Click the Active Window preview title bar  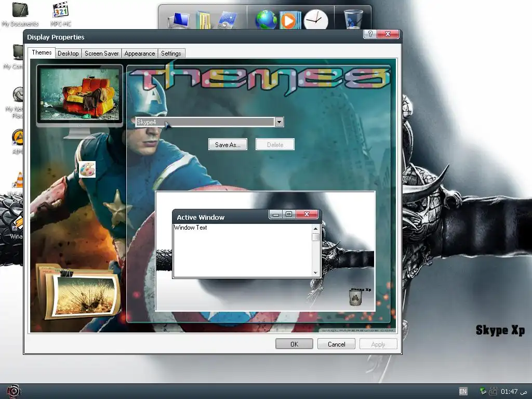tap(220, 217)
